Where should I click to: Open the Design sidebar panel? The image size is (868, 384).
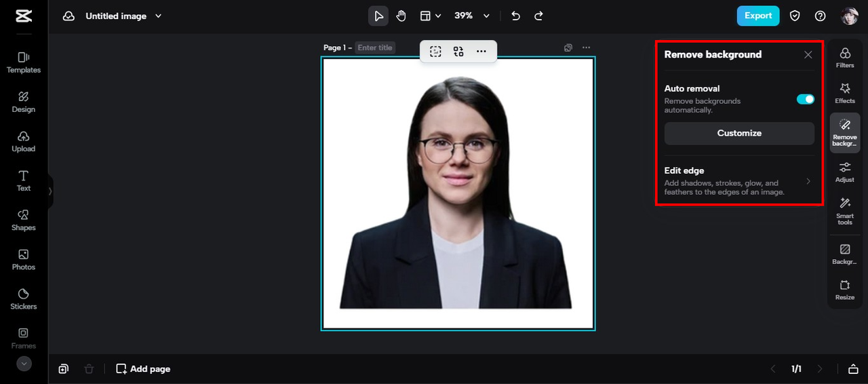(x=24, y=102)
